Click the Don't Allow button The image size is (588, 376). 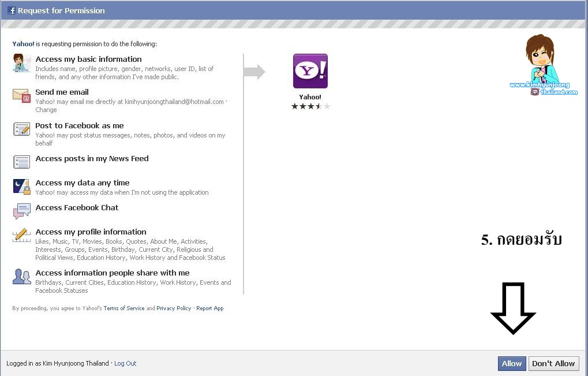tap(553, 363)
